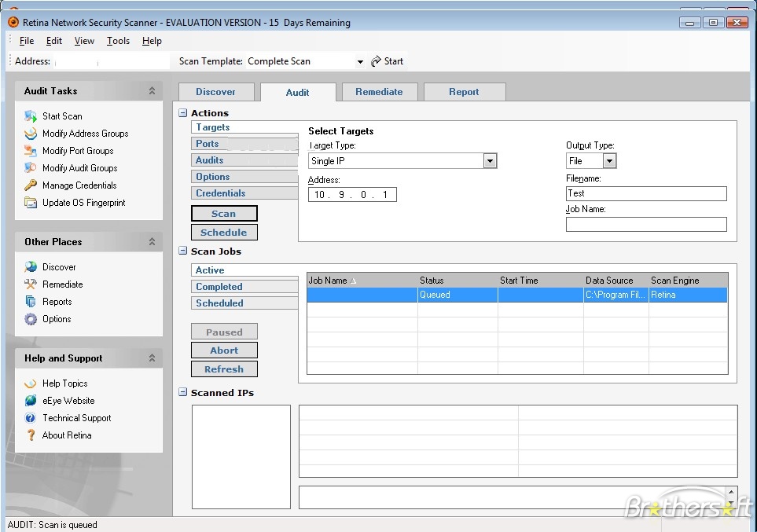Viewport: 757px width, 532px height.
Task: Open the File menu
Action: pos(27,41)
